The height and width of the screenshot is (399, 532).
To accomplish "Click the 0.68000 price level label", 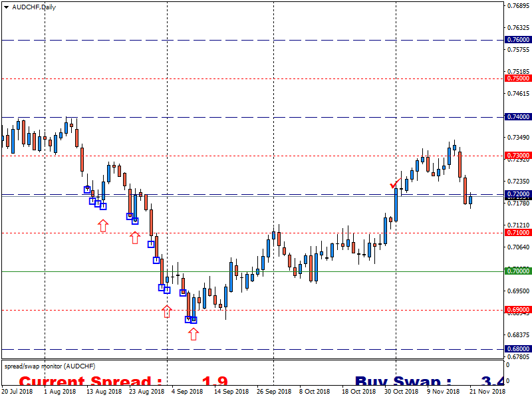I will coord(518,349).
